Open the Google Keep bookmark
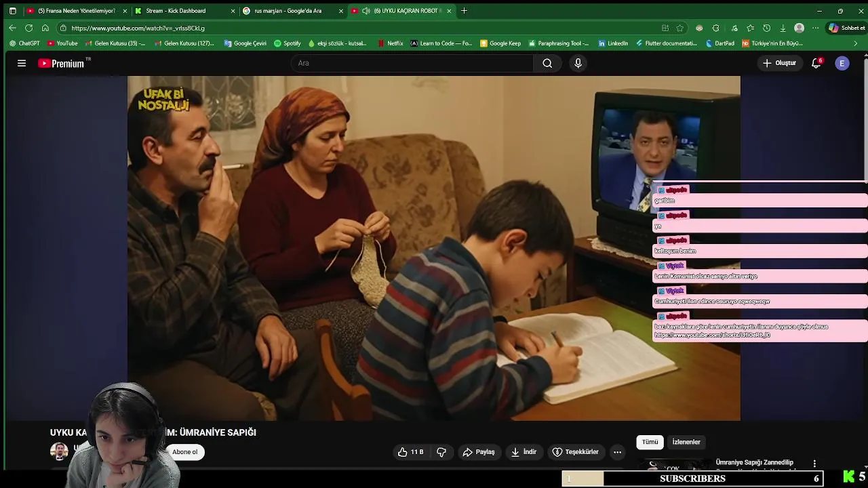Screen dimensions: 868x488 (x=500, y=43)
